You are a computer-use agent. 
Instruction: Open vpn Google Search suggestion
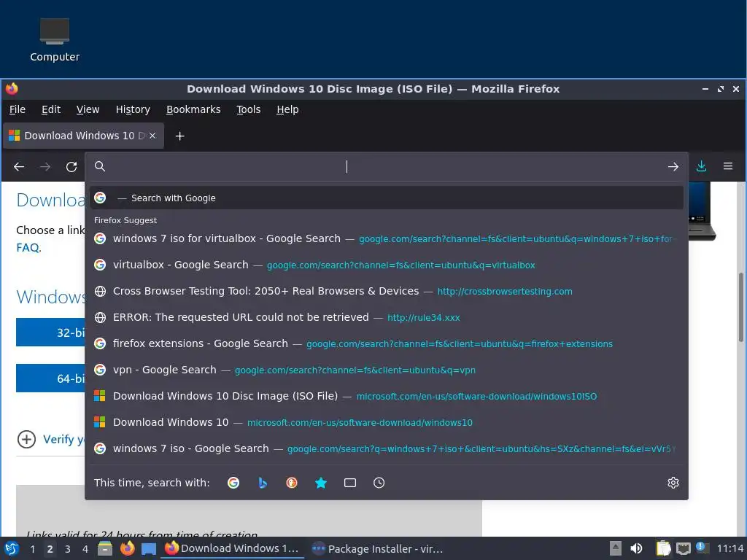[x=387, y=370]
